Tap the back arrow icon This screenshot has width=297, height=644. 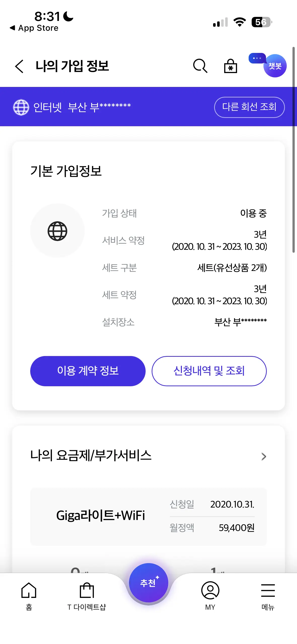coord(19,66)
